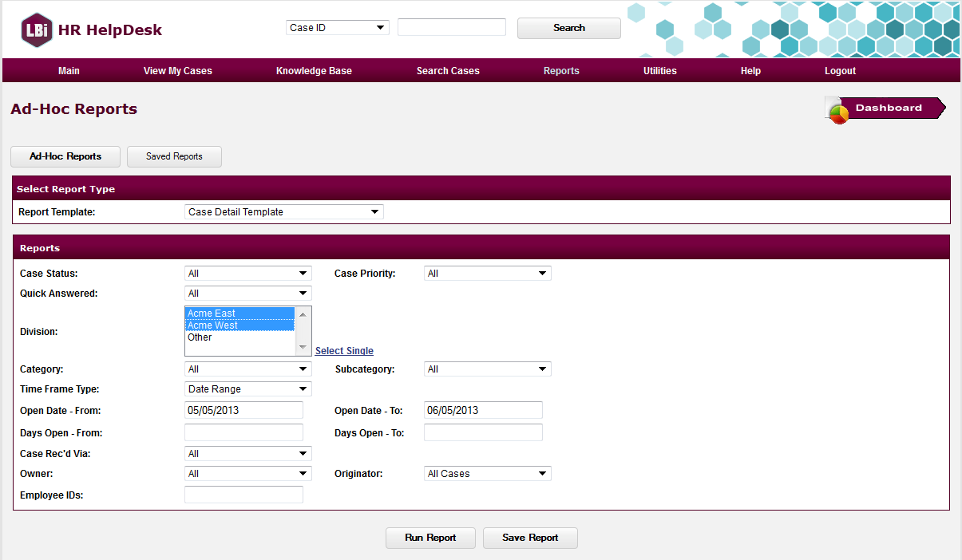Expand the Report Template dropdown

point(284,212)
